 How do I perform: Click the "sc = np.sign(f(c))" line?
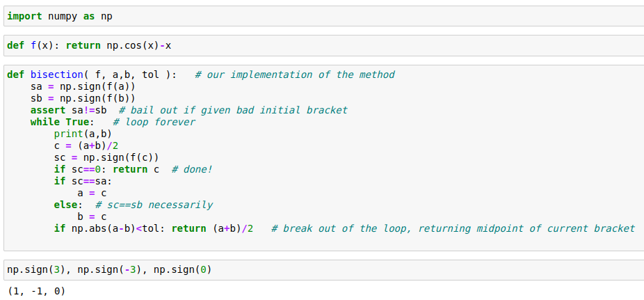(x=106, y=157)
